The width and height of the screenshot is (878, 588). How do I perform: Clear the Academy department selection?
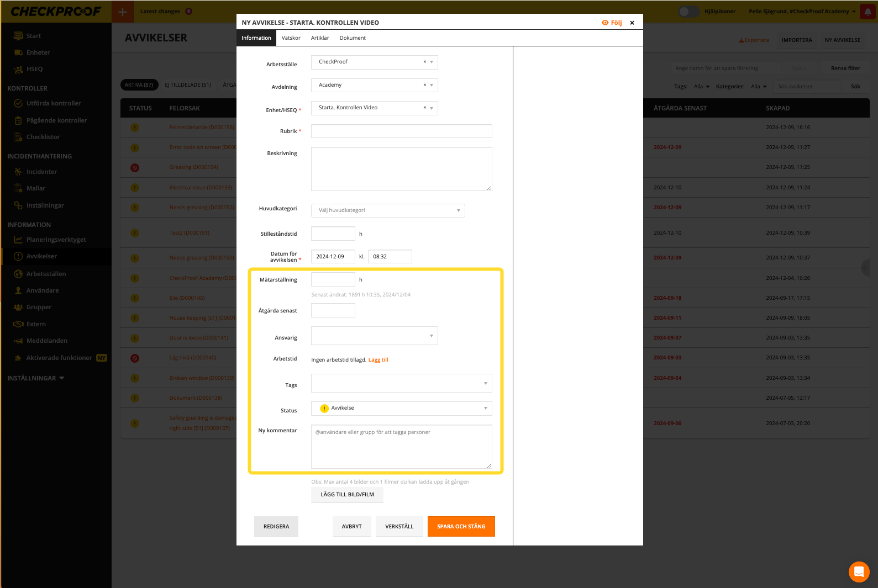coord(424,85)
